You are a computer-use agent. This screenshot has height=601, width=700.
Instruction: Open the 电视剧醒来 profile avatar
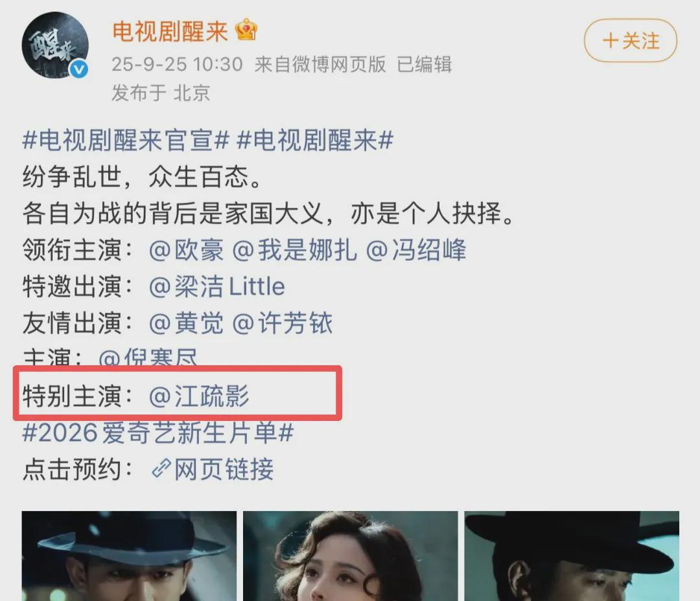coord(55,45)
